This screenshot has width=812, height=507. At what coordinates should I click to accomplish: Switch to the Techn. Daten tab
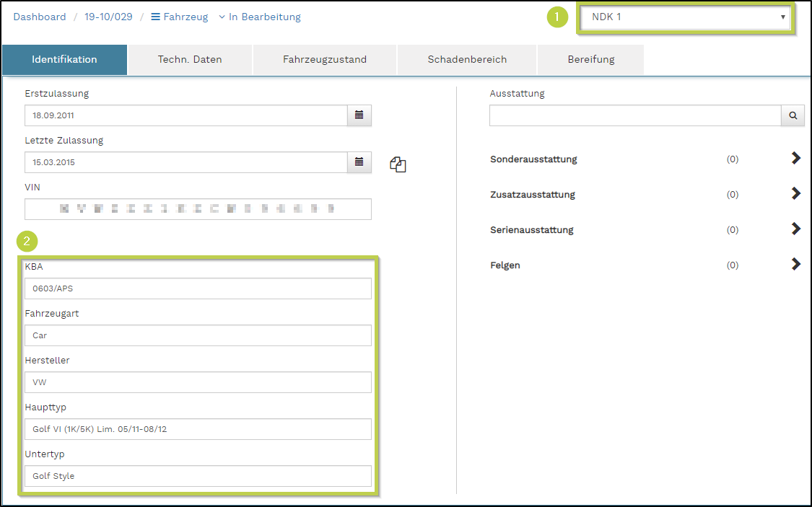(190, 60)
